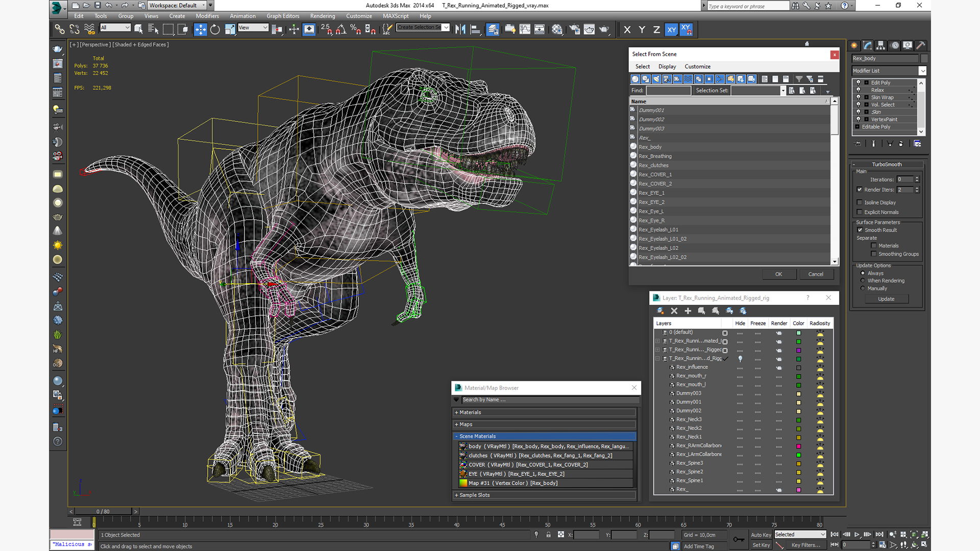This screenshot has width=980, height=551.
Task: Open the reference coordinate View dropdown
Action: [x=253, y=28]
